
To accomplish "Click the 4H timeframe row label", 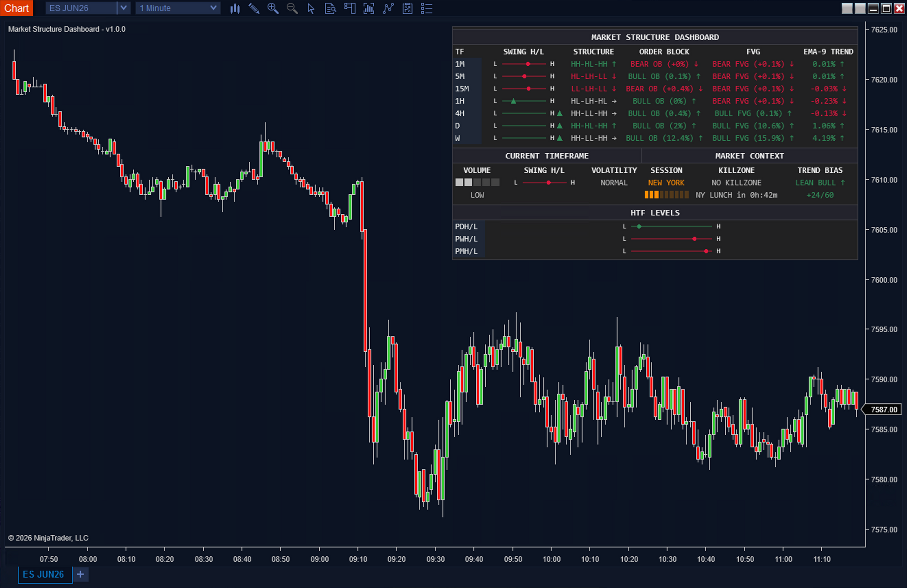I will (460, 113).
